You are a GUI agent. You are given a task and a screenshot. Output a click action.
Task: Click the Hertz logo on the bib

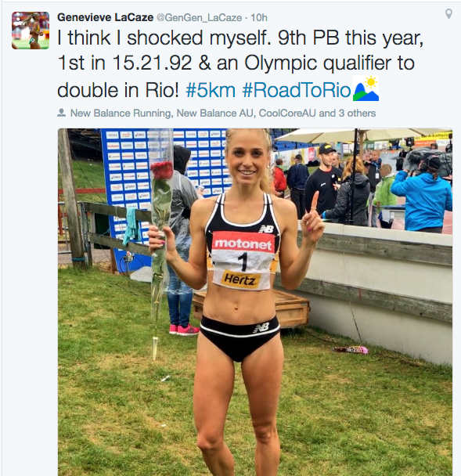[x=240, y=279]
